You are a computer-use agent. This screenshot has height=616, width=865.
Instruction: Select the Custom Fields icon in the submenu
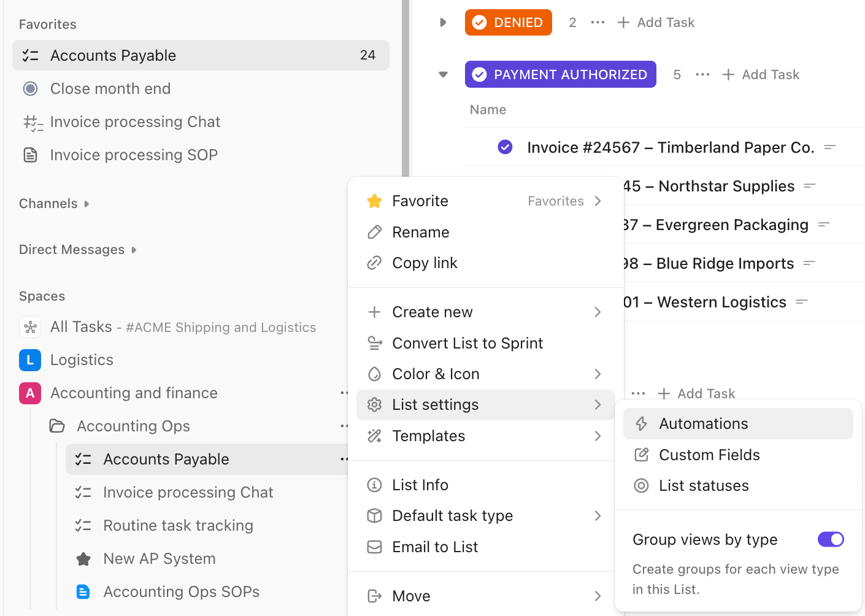point(641,455)
